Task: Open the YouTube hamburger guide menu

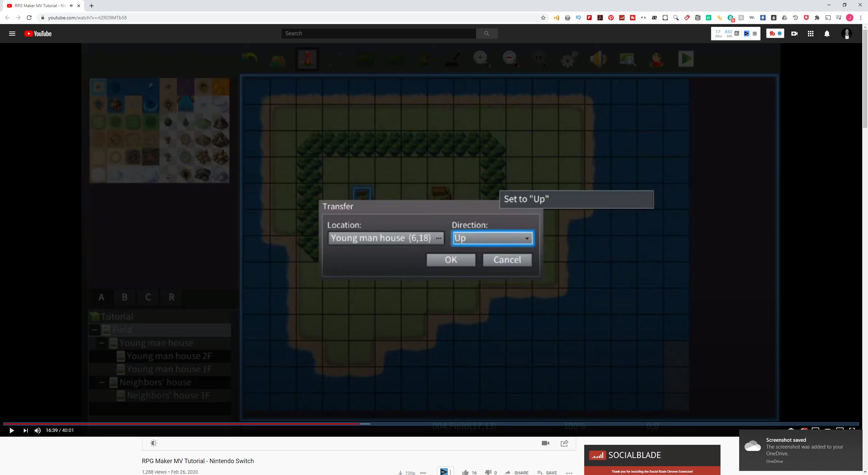Action: pyautogui.click(x=12, y=34)
